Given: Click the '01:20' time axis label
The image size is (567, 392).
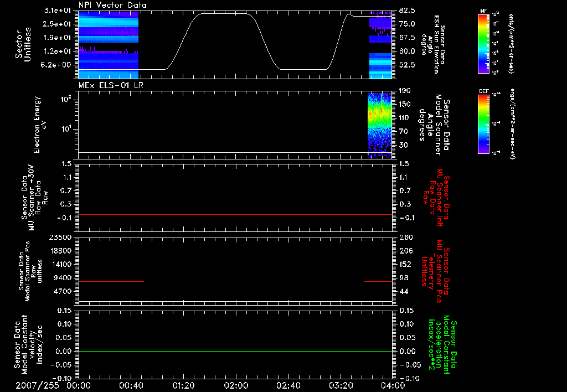Looking at the screenshot, I should click(x=183, y=385).
